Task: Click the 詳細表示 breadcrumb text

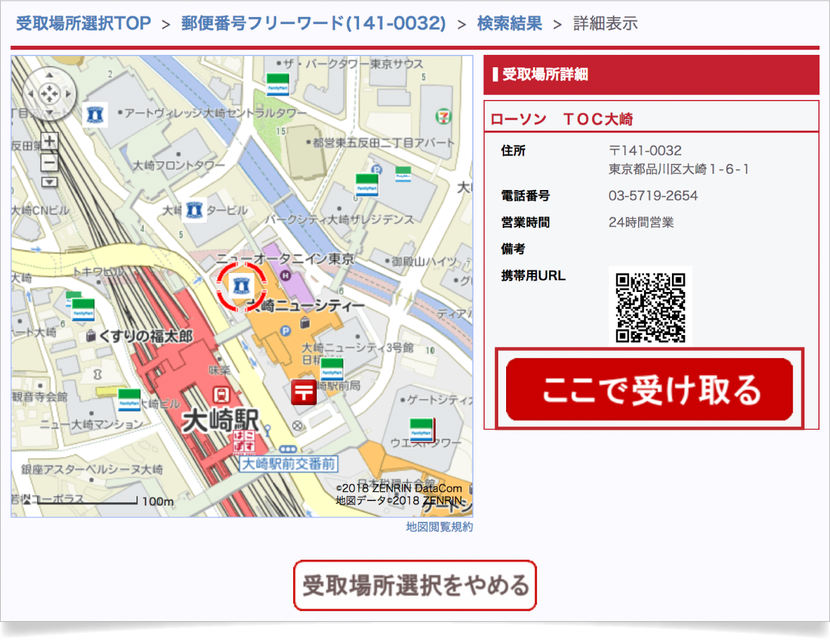Action: 605,24
